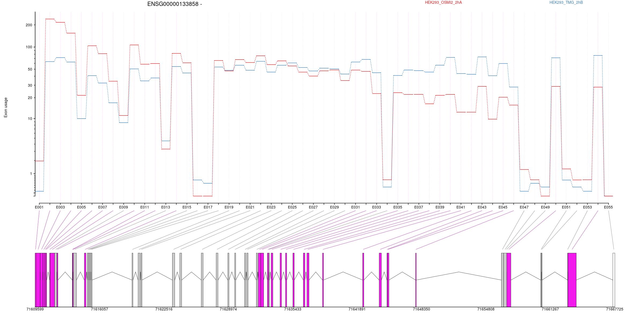Select the HEK293_OSMI2_2hA legend label
Screen dimensions: 644x322
[443, 3]
